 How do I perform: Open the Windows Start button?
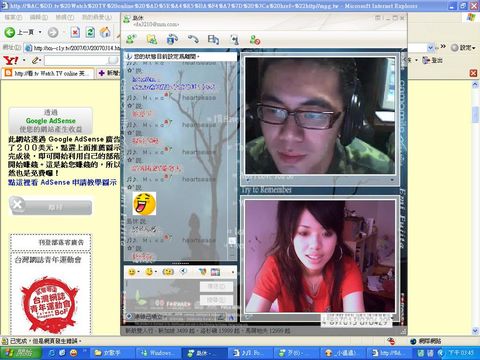point(20,352)
